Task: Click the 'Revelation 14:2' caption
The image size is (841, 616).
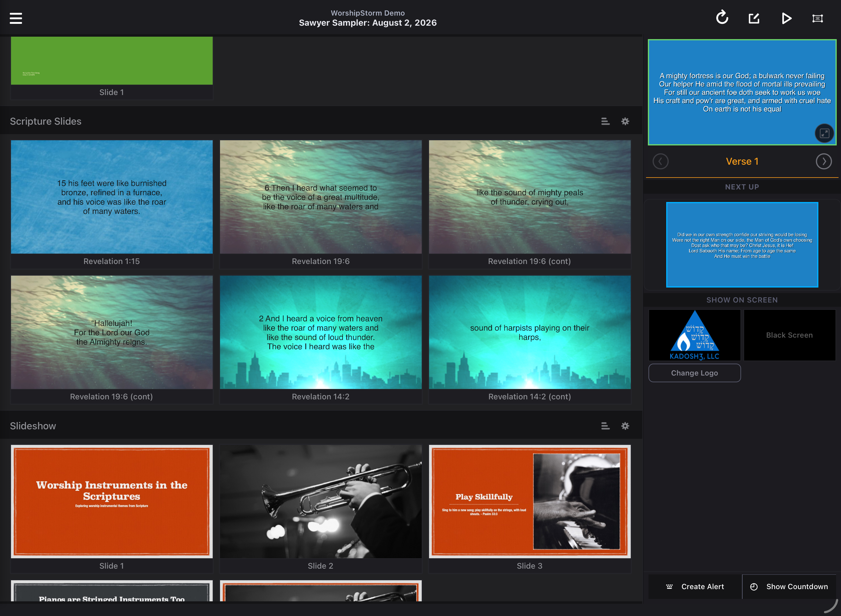Action: tap(321, 397)
